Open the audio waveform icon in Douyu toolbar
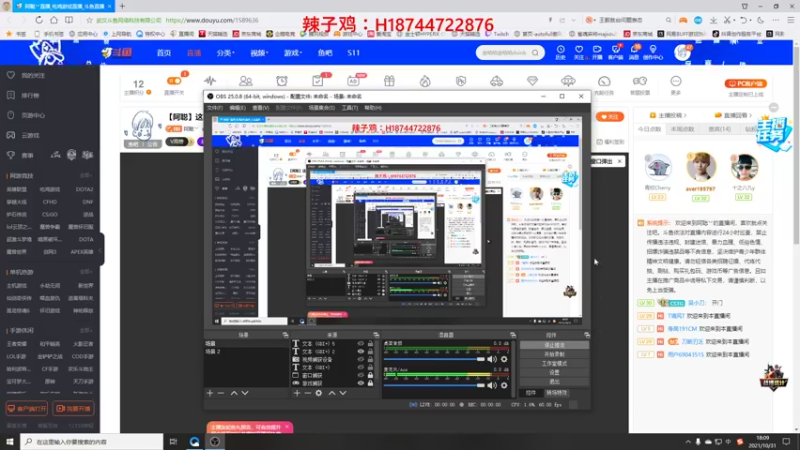 [x=210, y=81]
